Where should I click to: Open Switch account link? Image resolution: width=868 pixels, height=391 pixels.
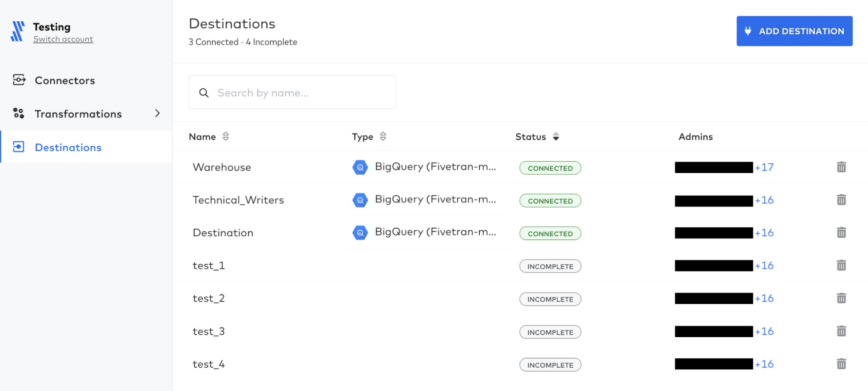(63, 39)
